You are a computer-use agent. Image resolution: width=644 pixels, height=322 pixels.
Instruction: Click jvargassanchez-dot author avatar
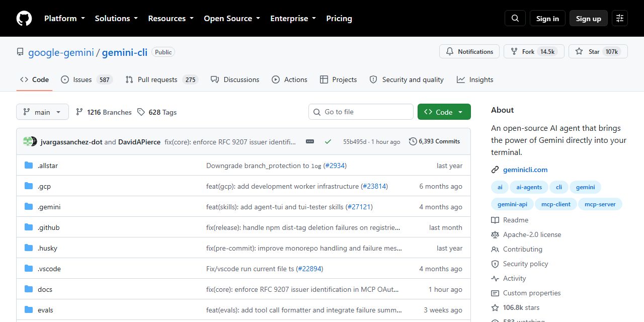(27, 141)
